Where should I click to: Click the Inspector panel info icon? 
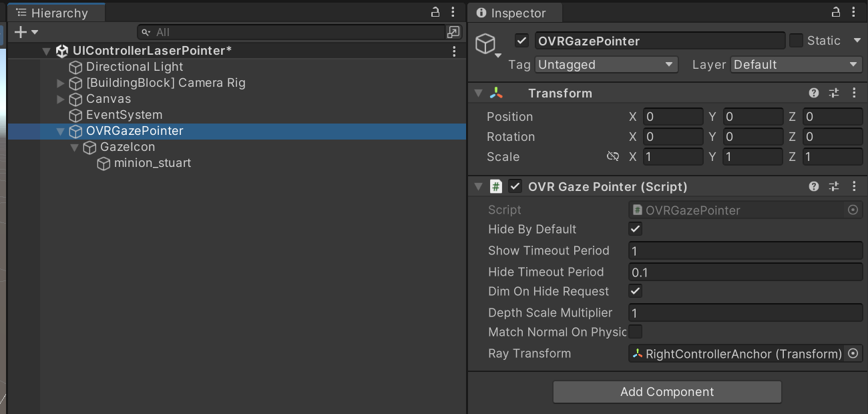click(481, 12)
